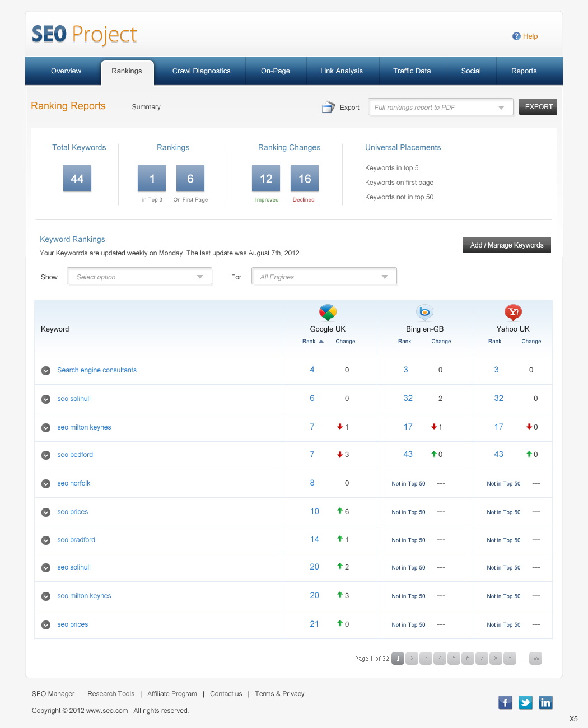Click the Google UK engine icon
The width and height of the screenshot is (588, 728).
click(328, 312)
